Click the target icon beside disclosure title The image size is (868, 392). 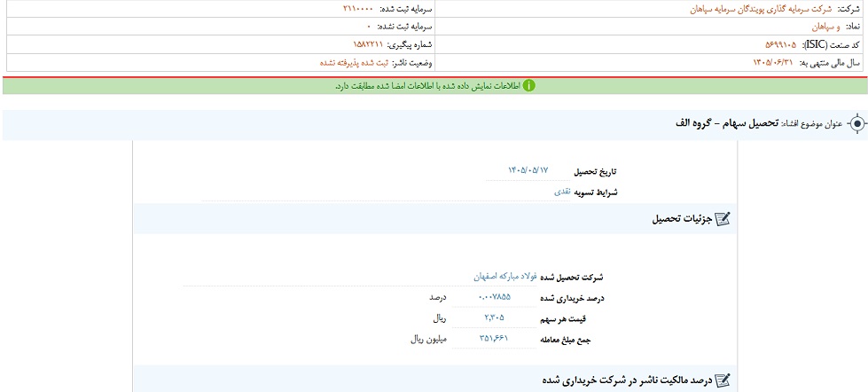[857, 124]
